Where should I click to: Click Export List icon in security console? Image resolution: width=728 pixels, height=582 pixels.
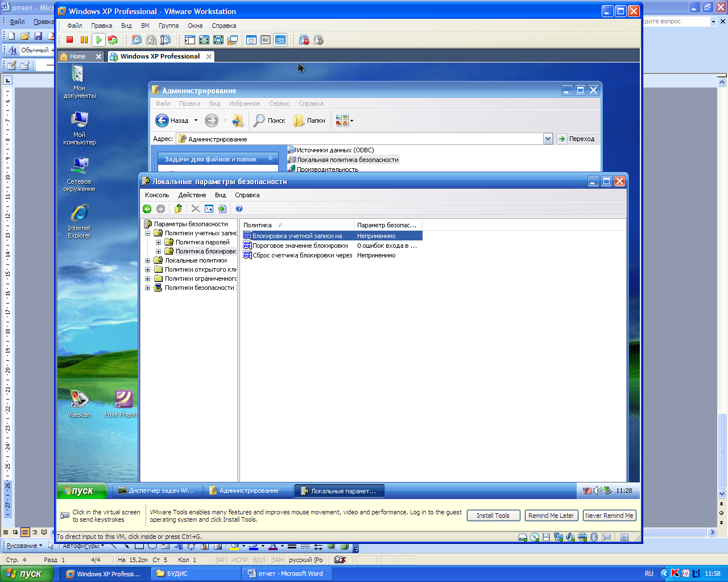click(222, 209)
